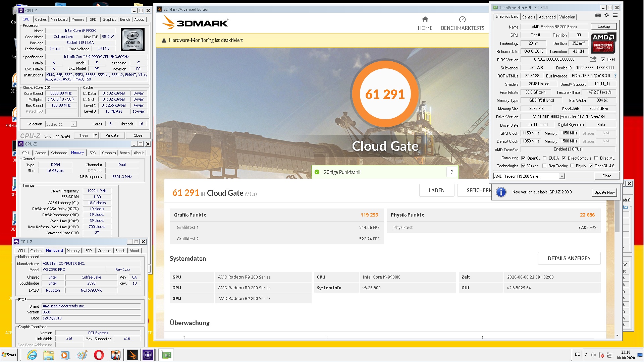Take a GPU-Z screenshot with the camera icon
The width and height of the screenshot is (644, 362).
click(598, 15)
